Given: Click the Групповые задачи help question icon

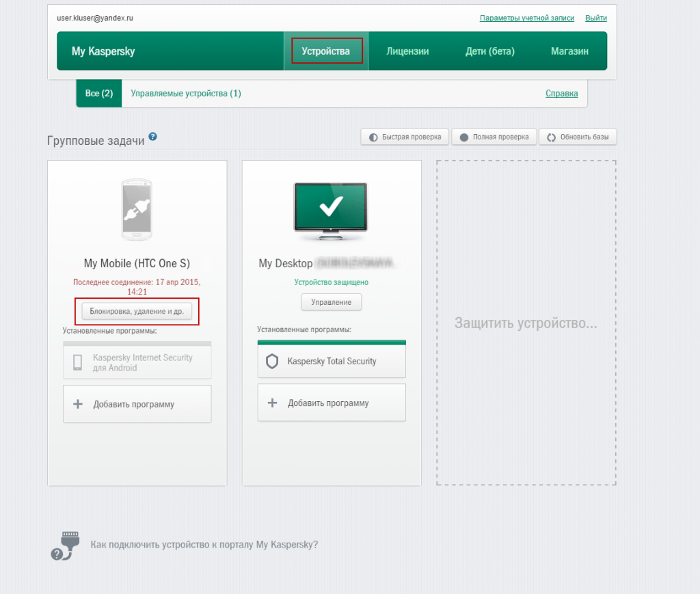Looking at the screenshot, I should (153, 137).
